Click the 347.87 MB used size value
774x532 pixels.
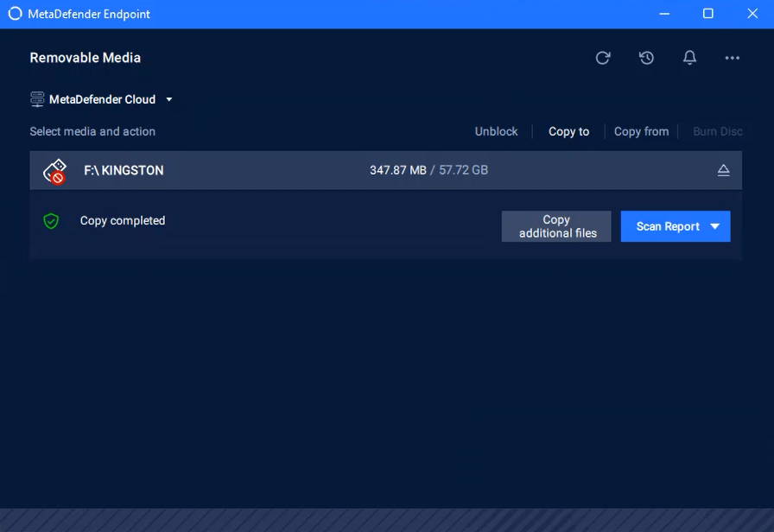(398, 170)
